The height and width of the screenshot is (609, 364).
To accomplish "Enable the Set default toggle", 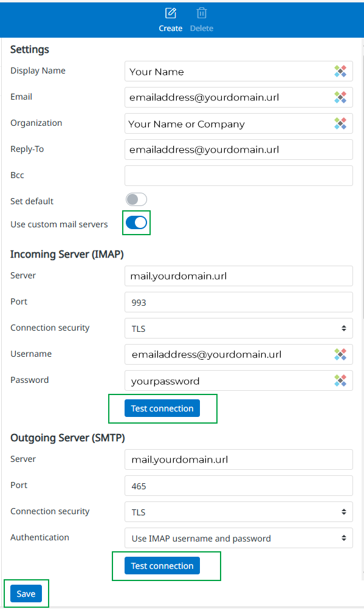I will [136, 199].
